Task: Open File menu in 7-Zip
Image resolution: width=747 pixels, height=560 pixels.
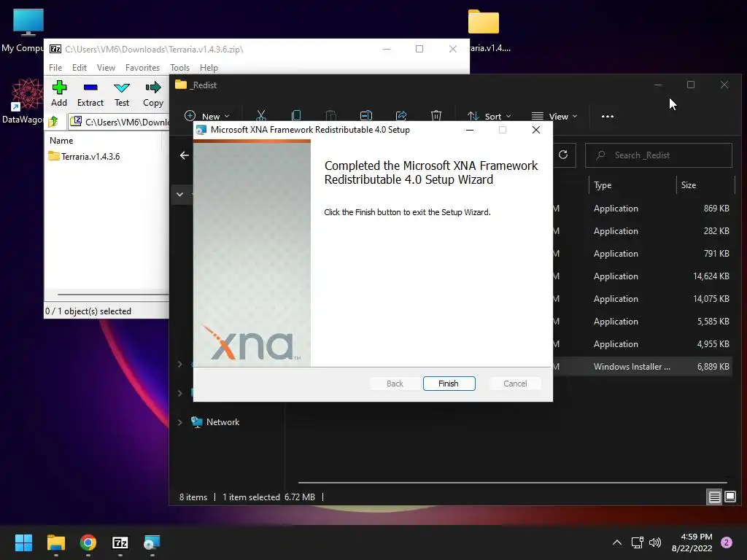Action: click(55, 68)
